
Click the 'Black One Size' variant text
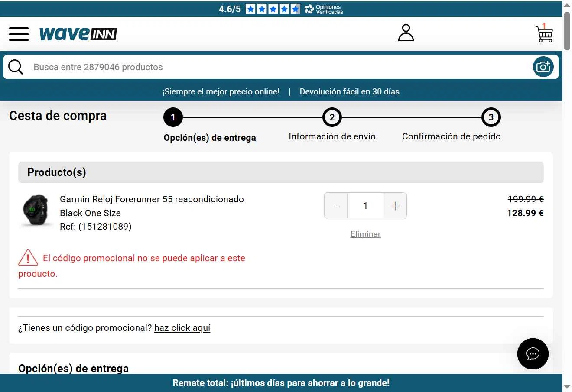click(x=90, y=213)
